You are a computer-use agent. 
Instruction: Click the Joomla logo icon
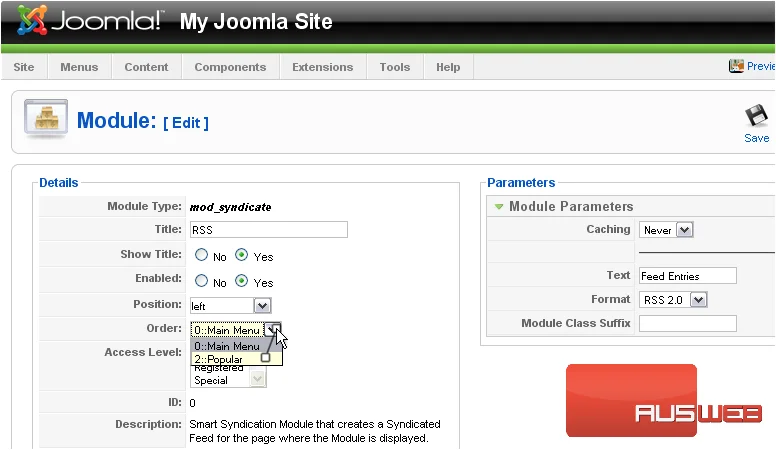tap(32, 20)
